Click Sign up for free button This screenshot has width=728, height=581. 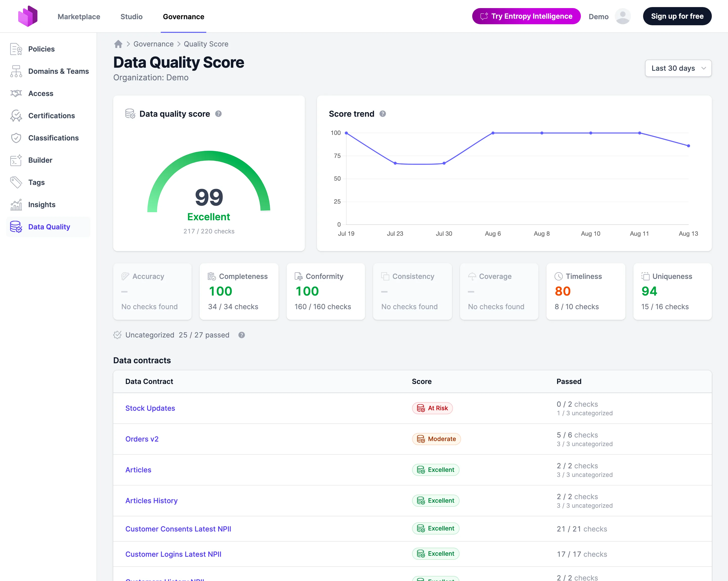(x=677, y=16)
